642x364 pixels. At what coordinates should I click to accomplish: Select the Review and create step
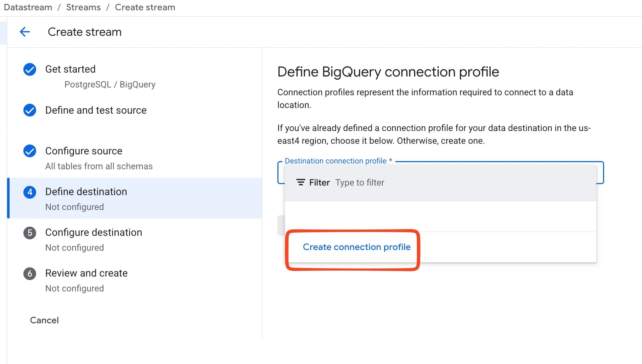coord(86,273)
